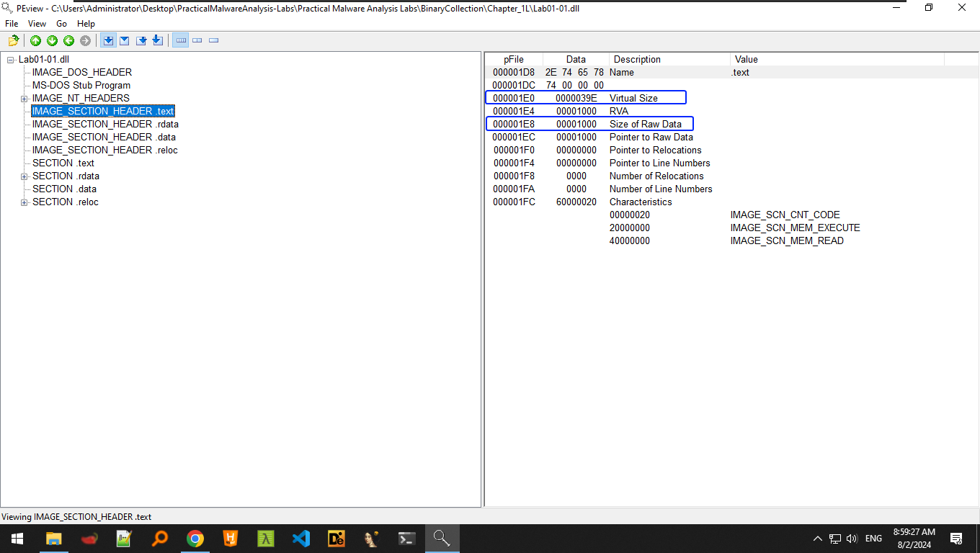Click the green down arrow toolbar icon

52,40
